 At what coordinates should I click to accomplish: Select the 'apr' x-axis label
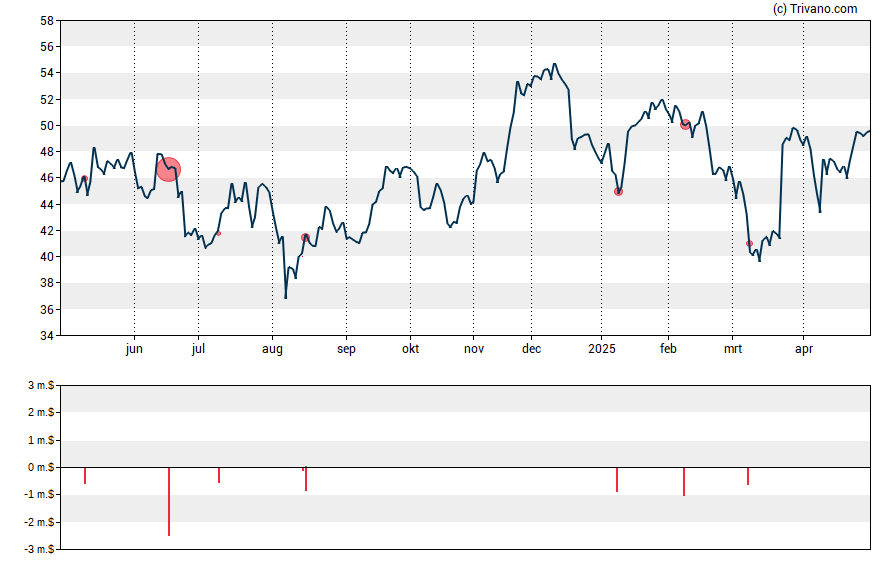pyautogui.click(x=804, y=349)
